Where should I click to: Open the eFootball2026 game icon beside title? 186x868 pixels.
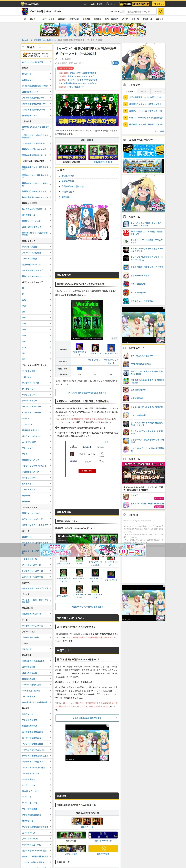[25, 11]
